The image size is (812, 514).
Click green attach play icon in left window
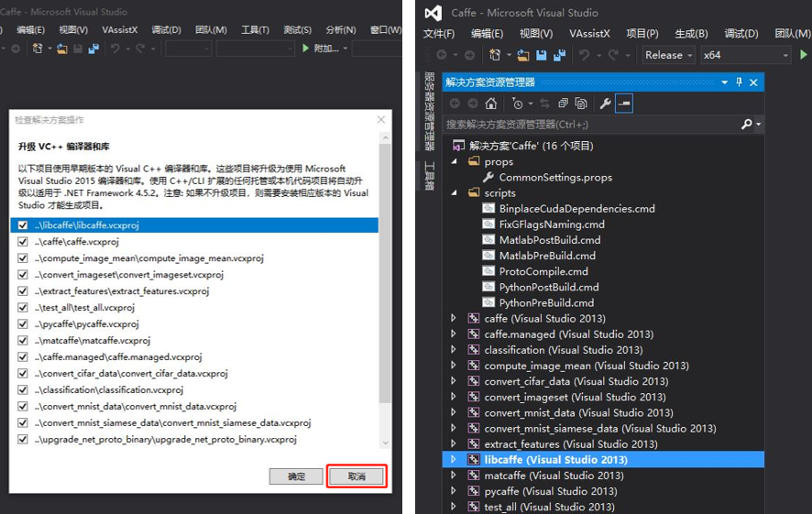click(305, 49)
